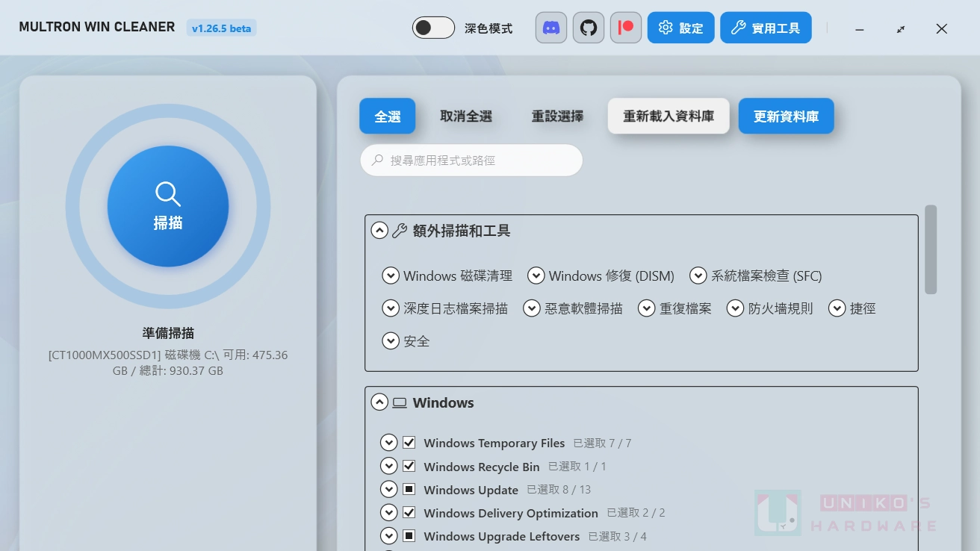
Task: Expand the Windows 磁碟清理 option
Action: [391, 275]
